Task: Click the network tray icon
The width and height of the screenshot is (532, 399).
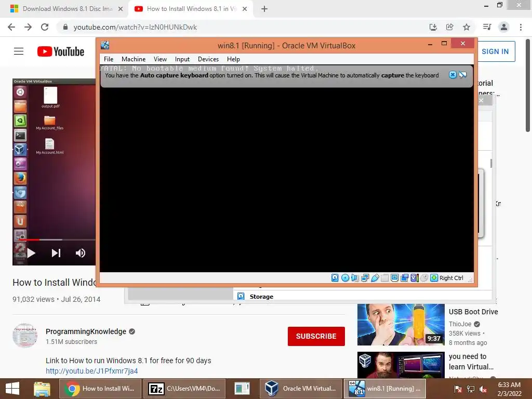Action: (471, 390)
